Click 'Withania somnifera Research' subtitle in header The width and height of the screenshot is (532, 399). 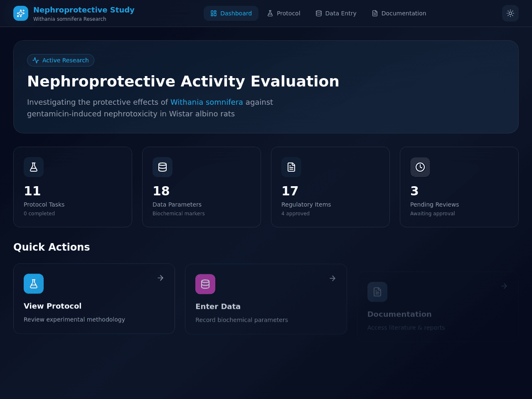coord(70,19)
